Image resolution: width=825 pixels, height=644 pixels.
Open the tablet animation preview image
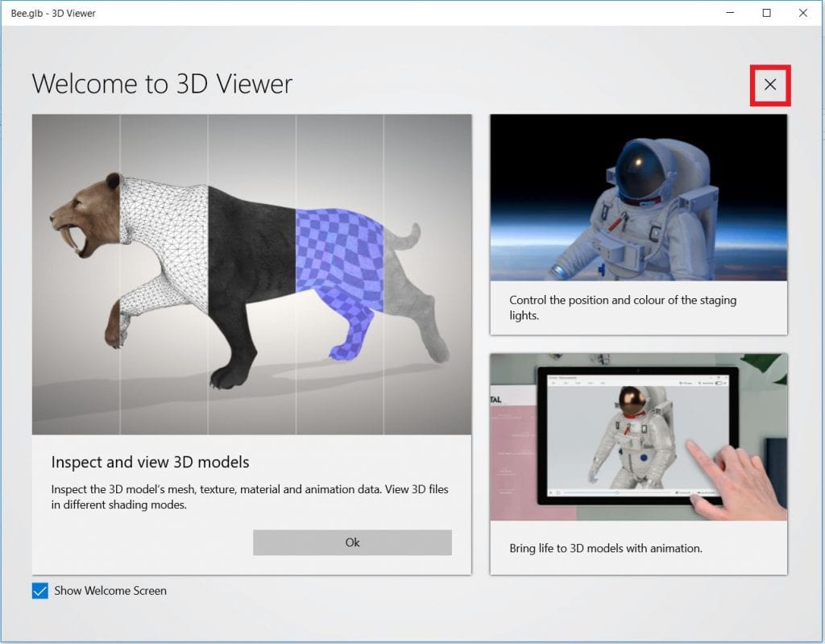638,436
